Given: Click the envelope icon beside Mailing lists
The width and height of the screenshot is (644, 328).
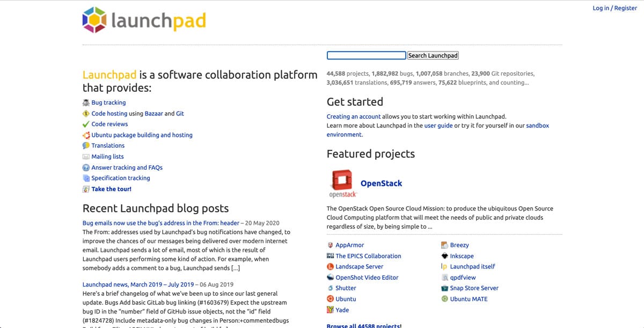Looking at the screenshot, I should (x=86, y=157).
